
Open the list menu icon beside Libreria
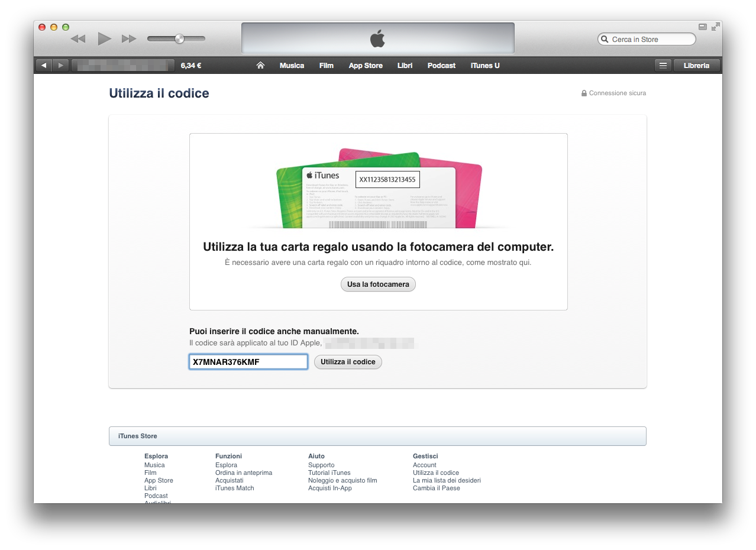(663, 66)
